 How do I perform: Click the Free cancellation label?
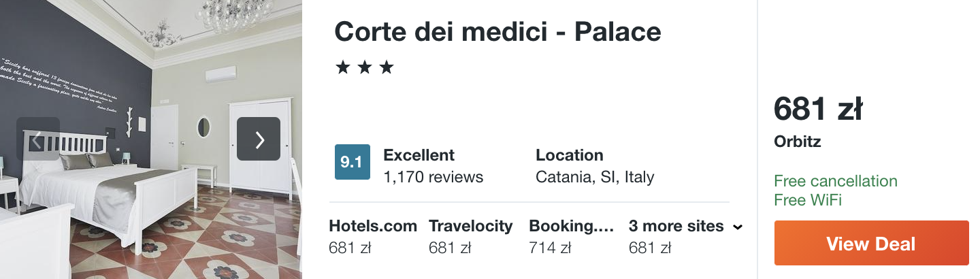[x=836, y=181]
